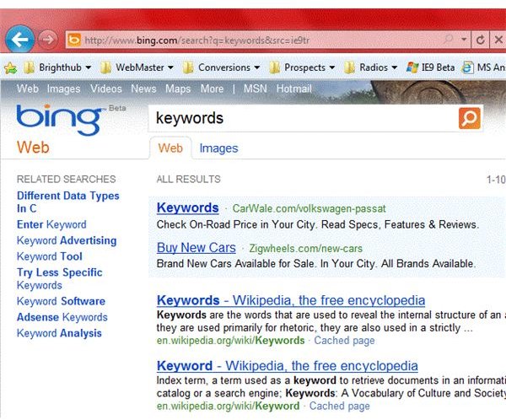
Task: Open related search Different Data Types In C
Action: point(67,202)
